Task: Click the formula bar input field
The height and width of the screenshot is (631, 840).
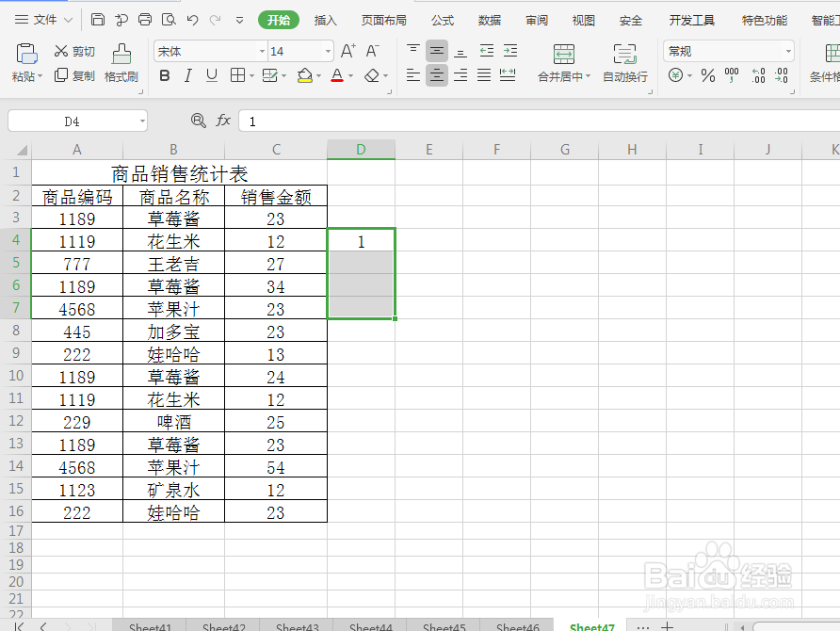Action: 540,121
